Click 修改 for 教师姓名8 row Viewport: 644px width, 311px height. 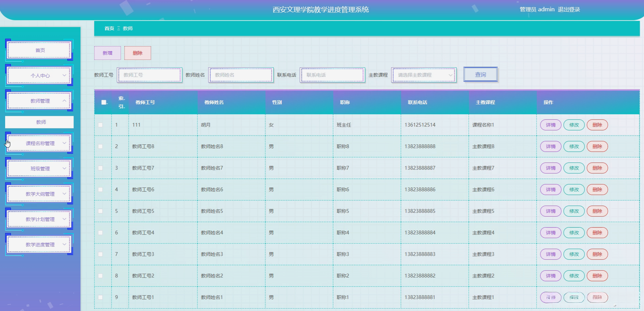pyautogui.click(x=574, y=146)
